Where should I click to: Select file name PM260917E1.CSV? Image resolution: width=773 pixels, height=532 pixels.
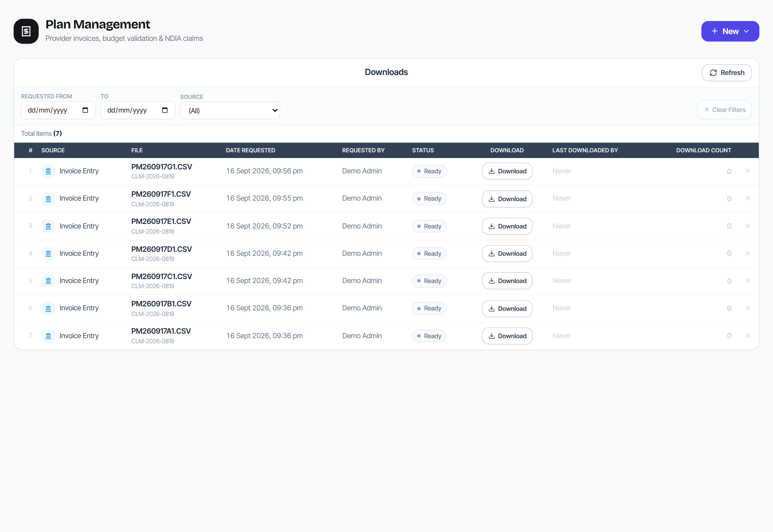pyautogui.click(x=161, y=222)
